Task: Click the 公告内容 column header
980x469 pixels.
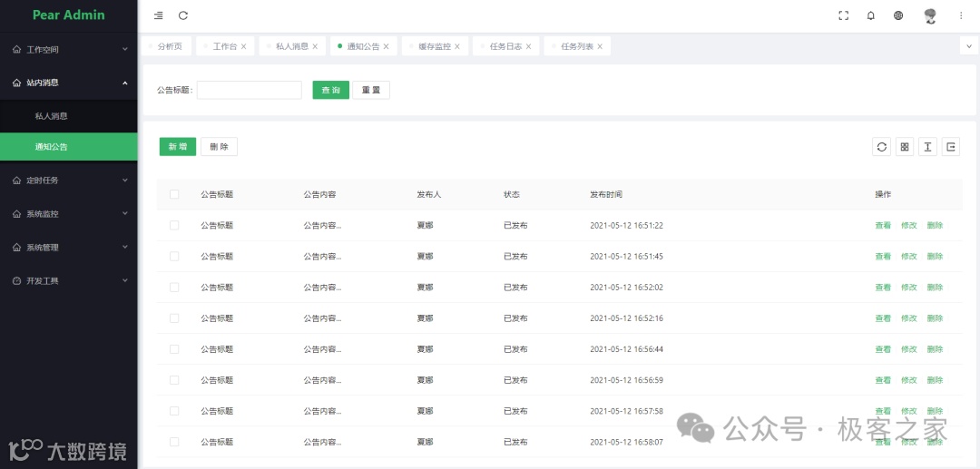Action: (320, 194)
